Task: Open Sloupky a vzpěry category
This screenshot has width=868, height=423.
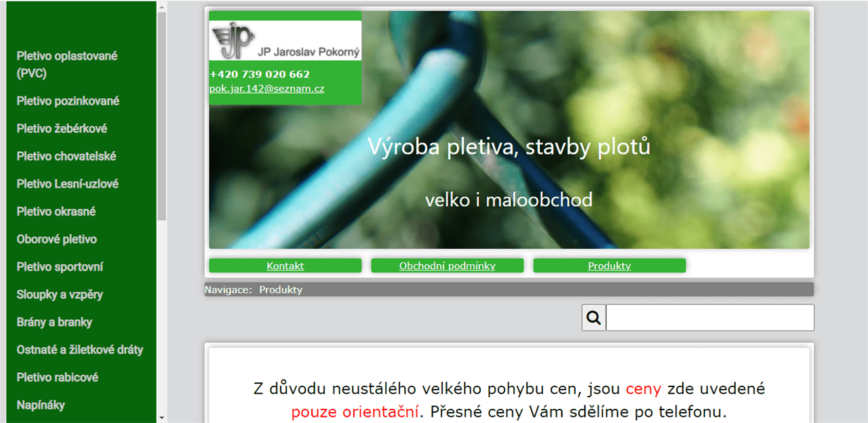Action: [x=60, y=295]
